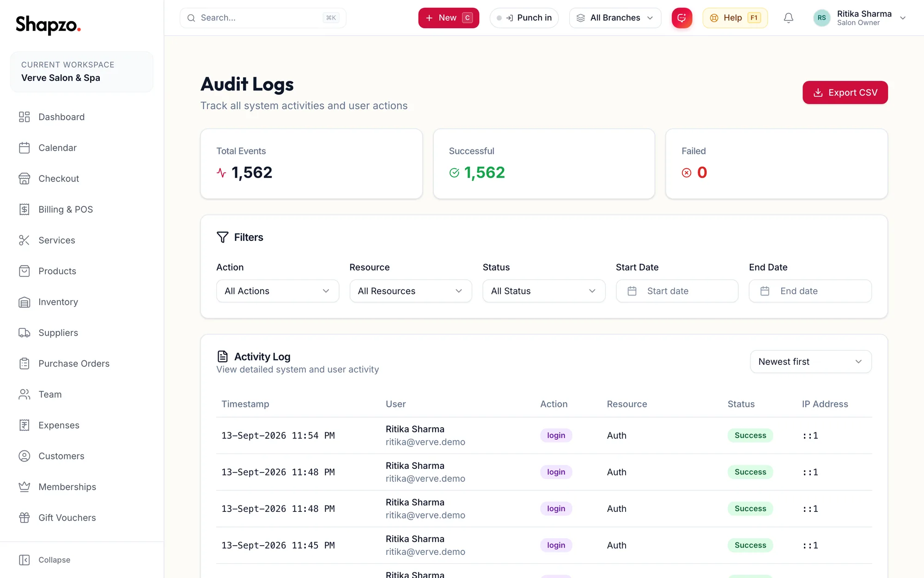The height and width of the screenshot is (578, 924).
Task: Open notifications bell icon
Action: click(x=789, y=18)
